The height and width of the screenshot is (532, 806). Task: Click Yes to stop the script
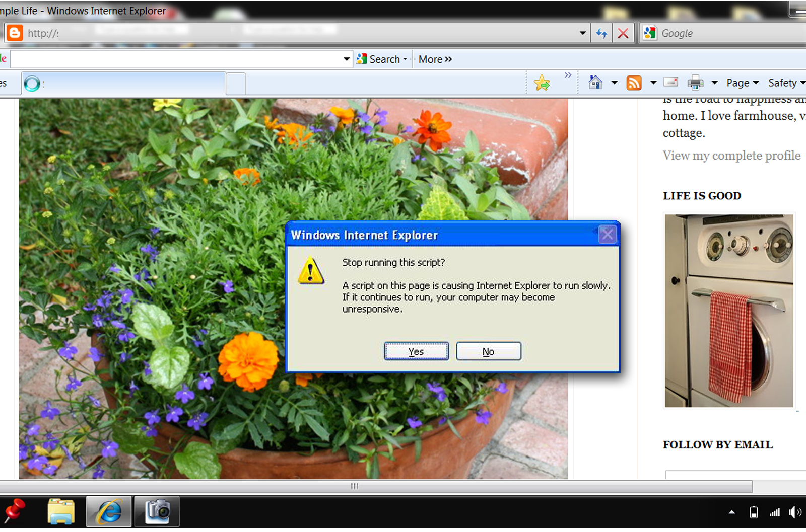coord(416,351)
